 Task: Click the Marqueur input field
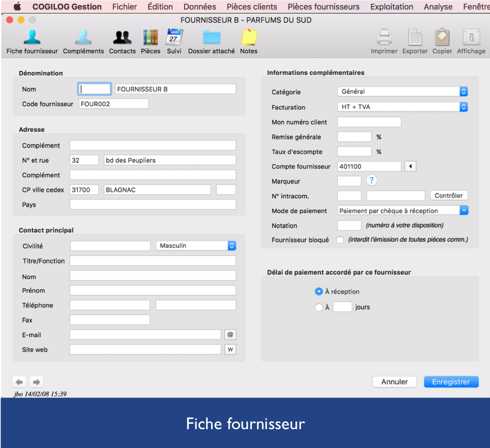[349, 181]
